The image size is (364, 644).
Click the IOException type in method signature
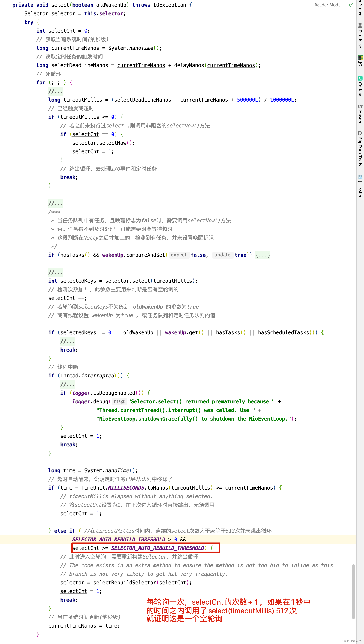[x=169, y=5]
